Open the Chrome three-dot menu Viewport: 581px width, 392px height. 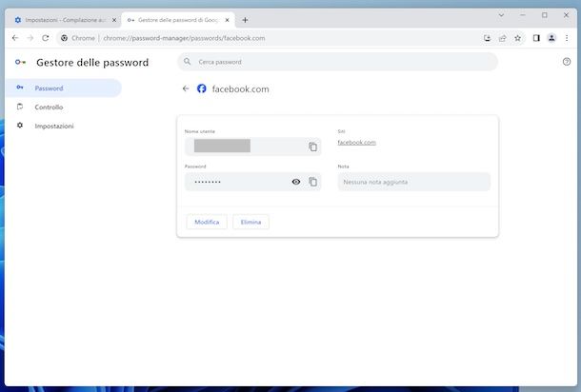click(x=567, y=38)
